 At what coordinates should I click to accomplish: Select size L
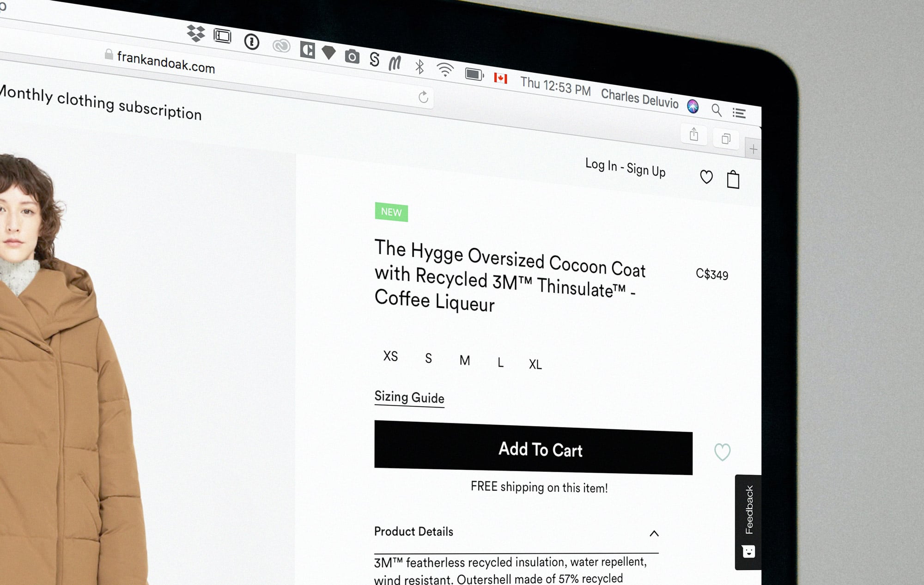500,363
